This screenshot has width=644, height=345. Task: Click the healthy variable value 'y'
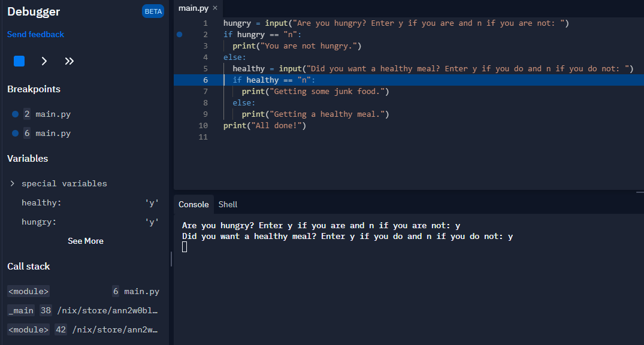[x=152, y=202]
